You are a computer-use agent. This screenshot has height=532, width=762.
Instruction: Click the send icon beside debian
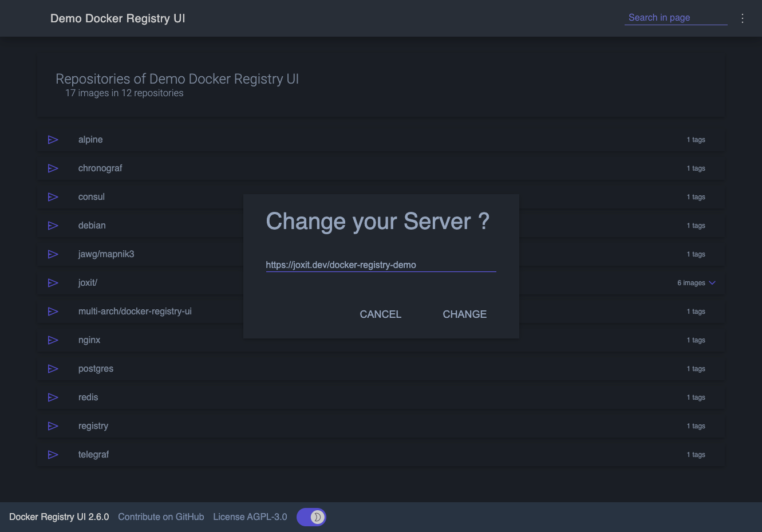pyautogui.click(x=53, y=226)
